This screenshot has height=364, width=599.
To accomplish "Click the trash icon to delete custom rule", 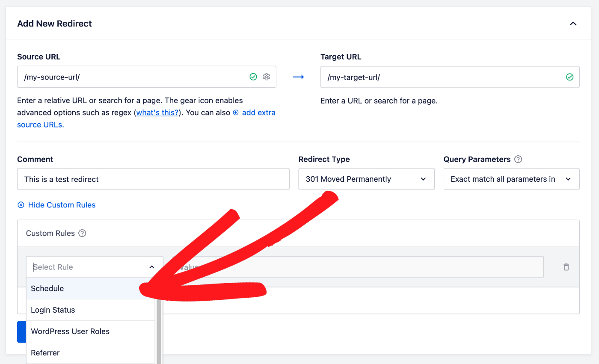I will (566, 267).
